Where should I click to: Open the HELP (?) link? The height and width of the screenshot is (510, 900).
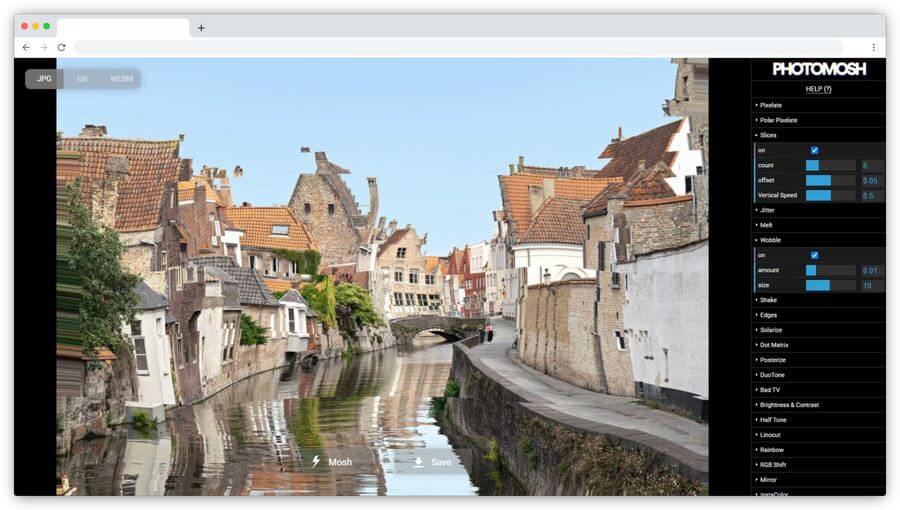point(819,89)
